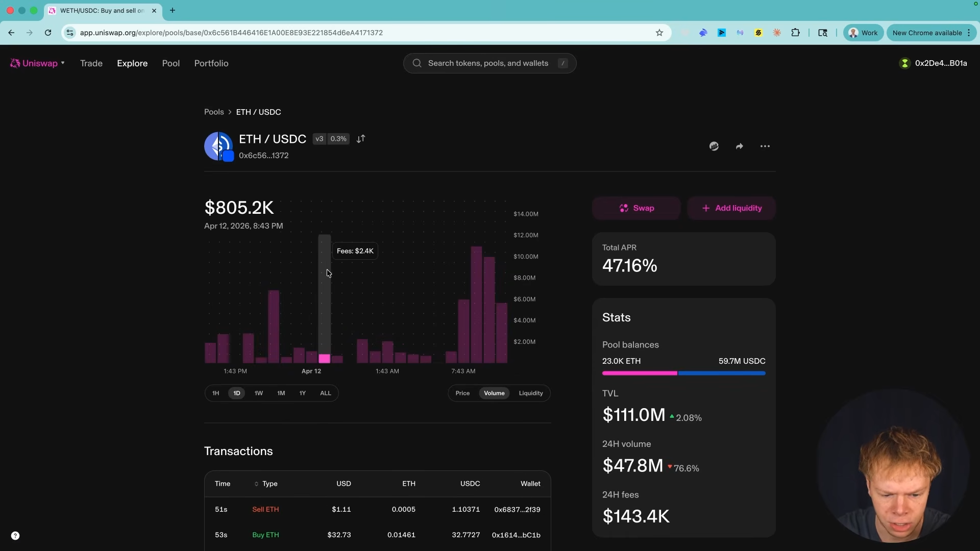Open wallet 0x1614...bC1b from transactions

tap(516, 535)
